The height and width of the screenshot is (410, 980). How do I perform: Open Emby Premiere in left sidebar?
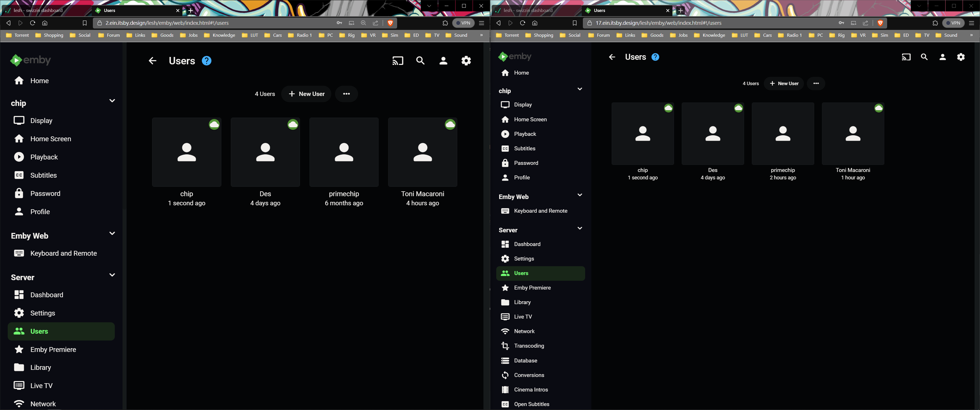coord(53,350)
